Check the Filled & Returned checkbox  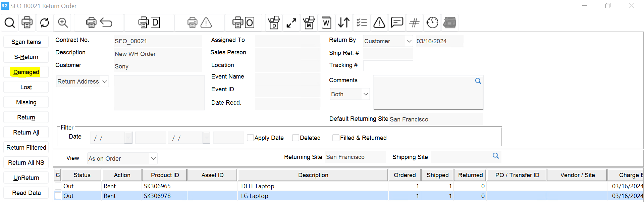336,138
